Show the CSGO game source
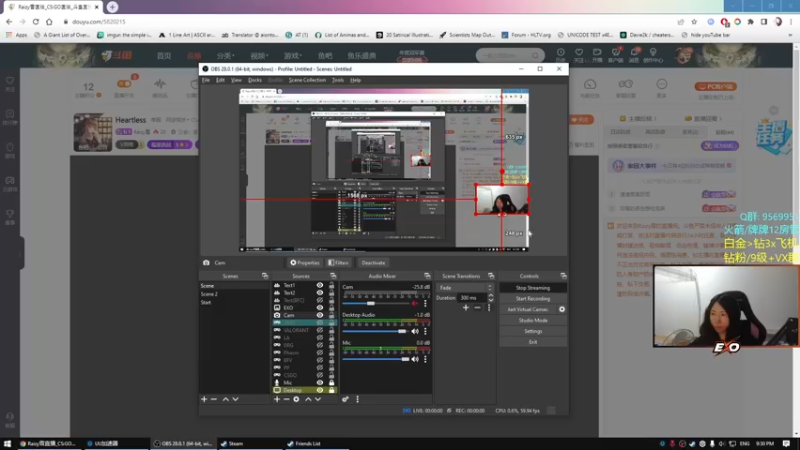Viewport: 800px width, 450px height. point(320,375)
